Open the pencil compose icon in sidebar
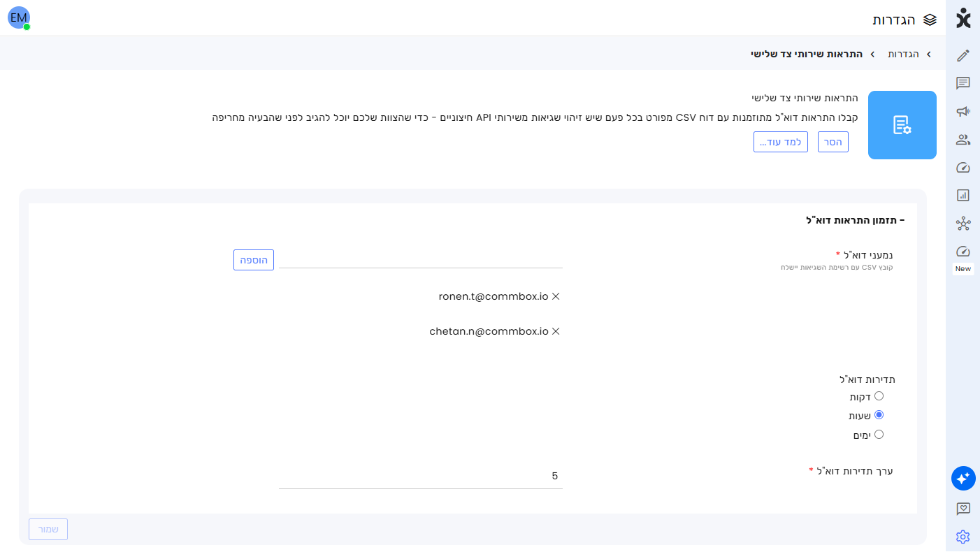980x552 pixels. 963,55
